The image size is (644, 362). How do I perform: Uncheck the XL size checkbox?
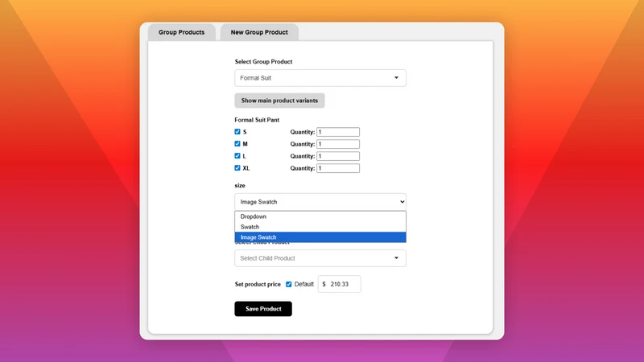coord(237,168)
